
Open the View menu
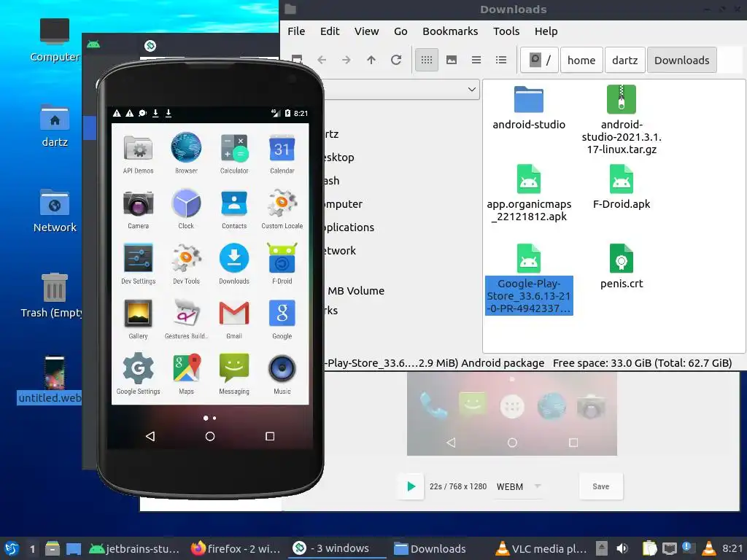coord(366,31)
